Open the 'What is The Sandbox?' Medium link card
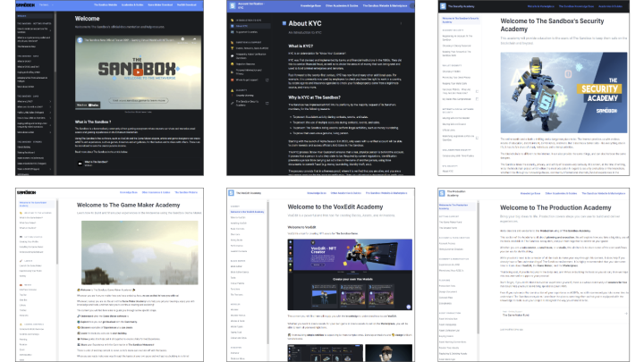 point(138,164)
